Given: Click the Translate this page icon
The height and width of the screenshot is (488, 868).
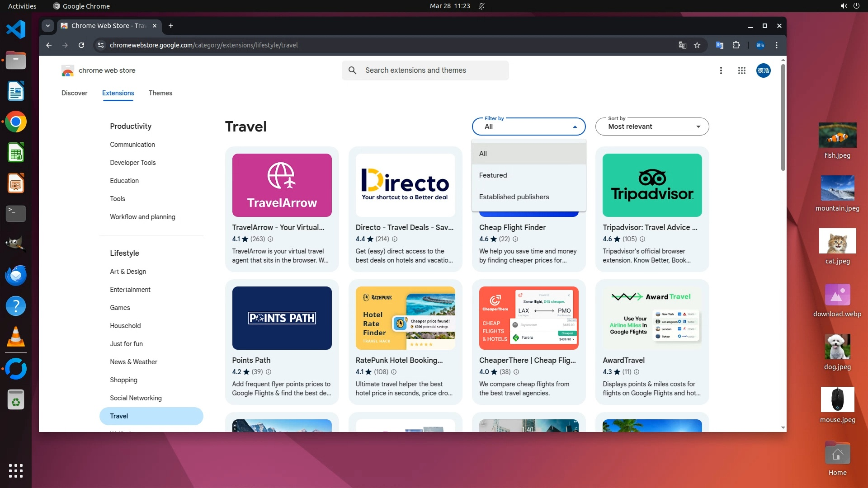Looking at the screenshot, I should click(682, 45).
